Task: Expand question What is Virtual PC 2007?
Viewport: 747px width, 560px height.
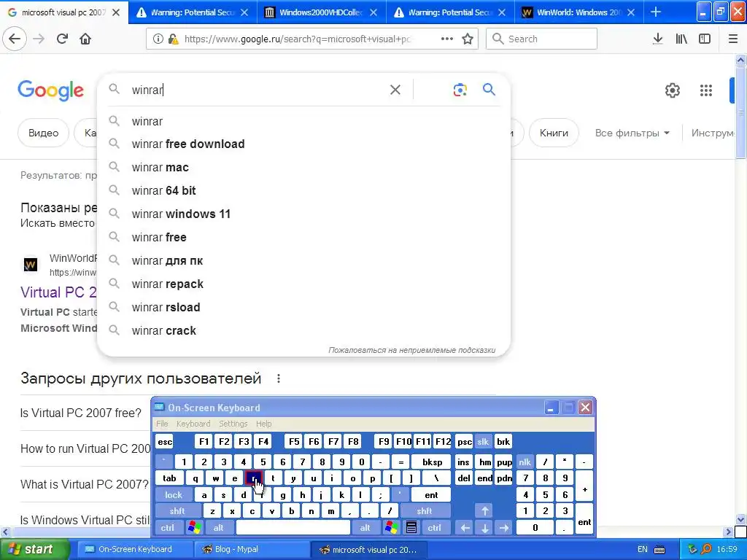Action: click(x=85, y=484)
